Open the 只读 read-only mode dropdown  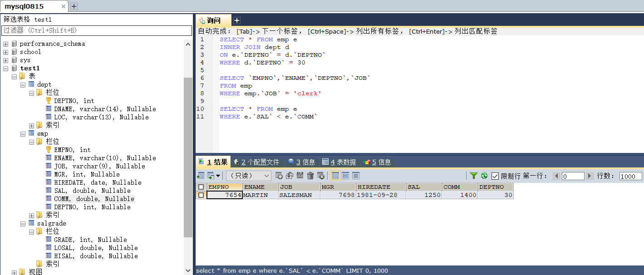(248, 176)
